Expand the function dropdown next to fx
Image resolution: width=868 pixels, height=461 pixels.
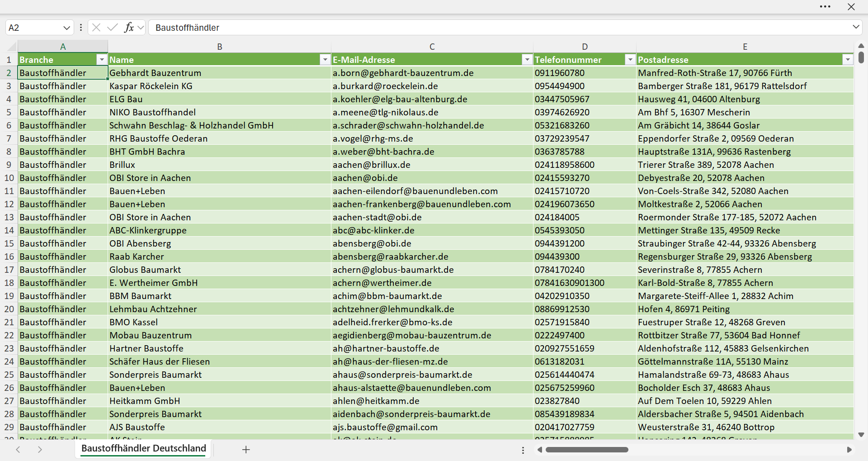pos(141,28)
